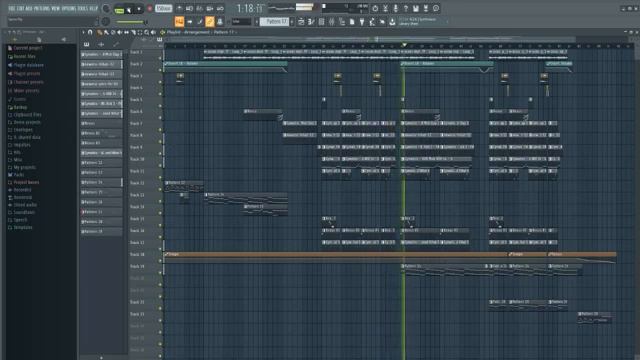Open the snap selector dropdown
640x360 pixels.
pyautogui.click(x=242, y=21)
